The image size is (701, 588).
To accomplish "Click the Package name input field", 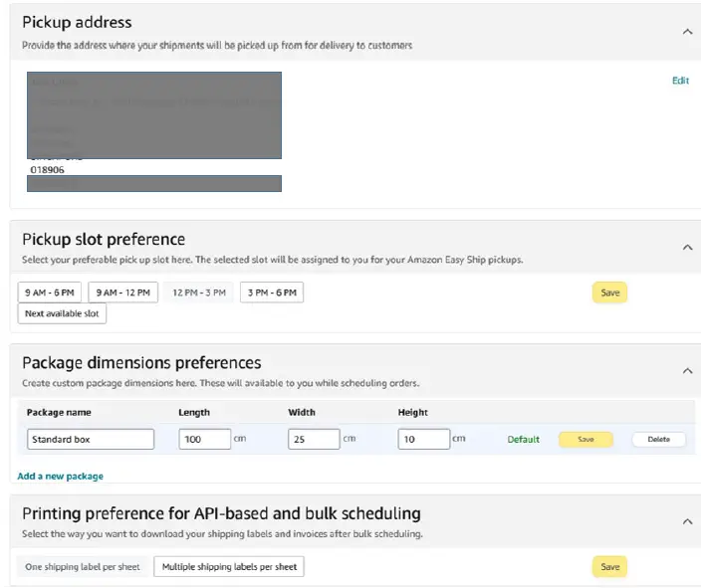I will point(91,439).
